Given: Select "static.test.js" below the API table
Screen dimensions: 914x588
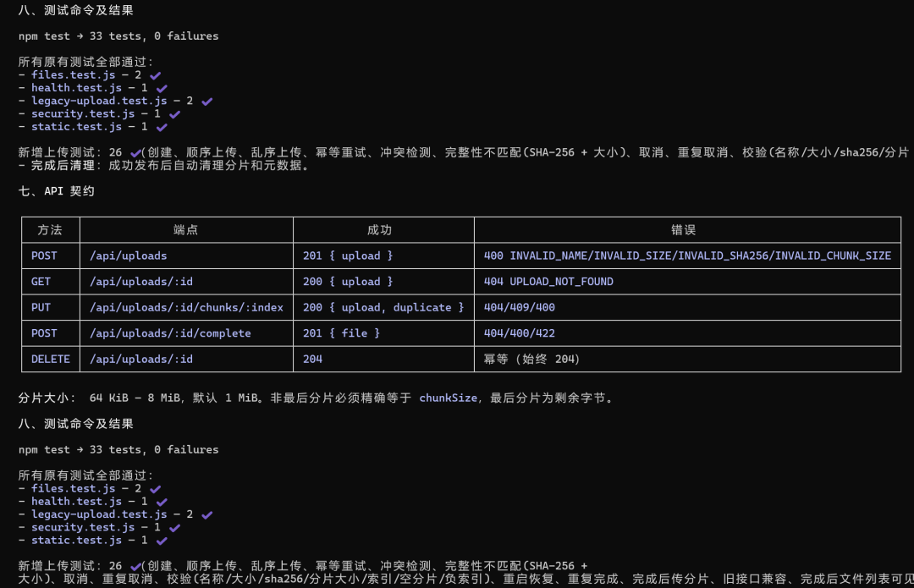Looking at the screenshot, I should point(76,541).
